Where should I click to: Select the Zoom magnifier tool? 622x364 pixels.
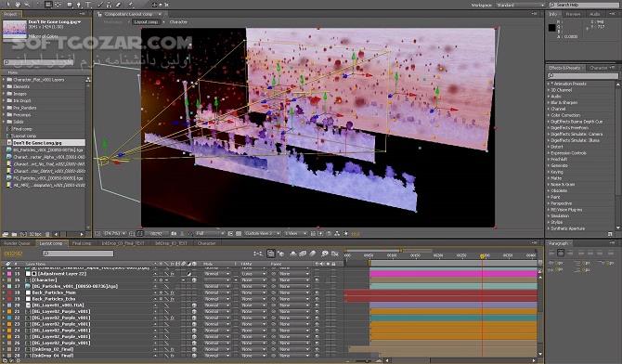tap(27, 5)
